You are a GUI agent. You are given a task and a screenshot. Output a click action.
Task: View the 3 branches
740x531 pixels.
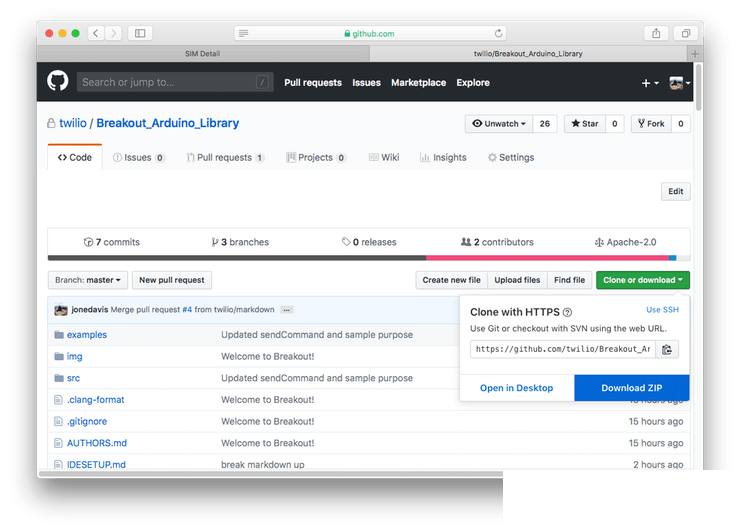240,242
